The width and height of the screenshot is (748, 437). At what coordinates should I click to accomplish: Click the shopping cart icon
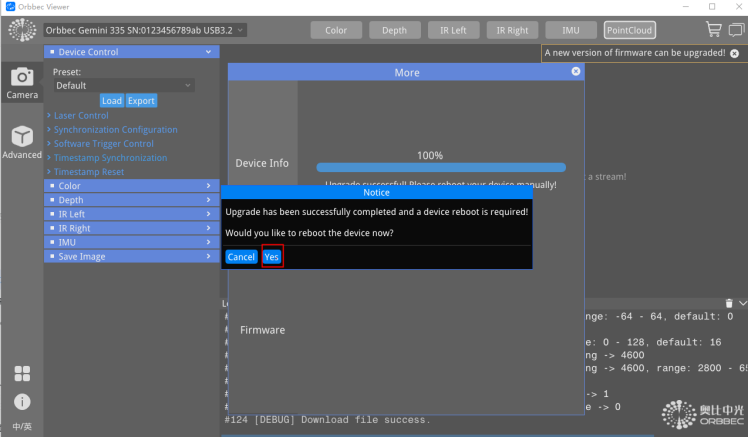click(x=713, y=30)
